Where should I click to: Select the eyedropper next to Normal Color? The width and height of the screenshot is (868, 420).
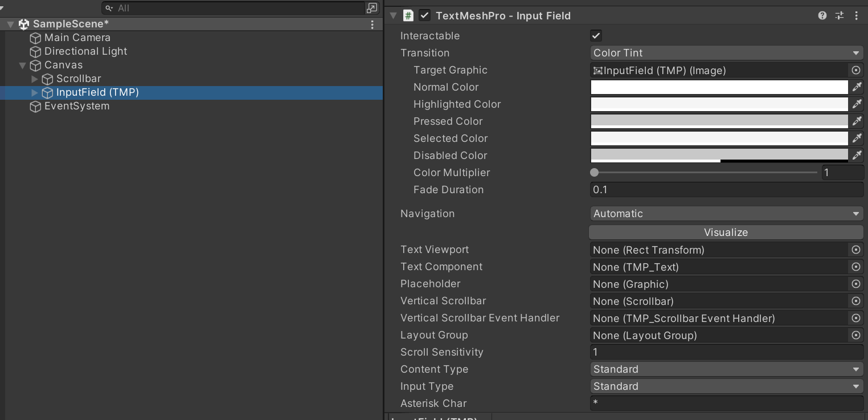click(858, 87)
